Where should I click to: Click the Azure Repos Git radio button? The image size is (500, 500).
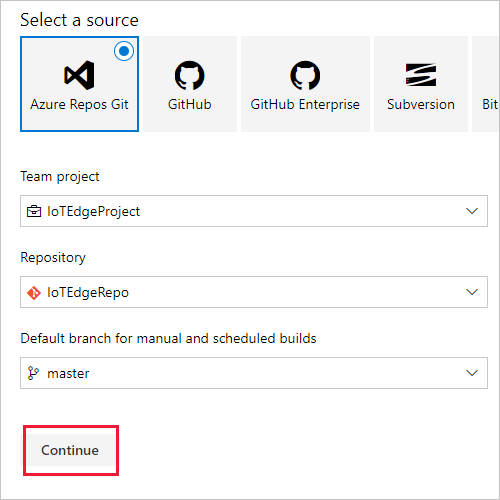click(124, 51)
